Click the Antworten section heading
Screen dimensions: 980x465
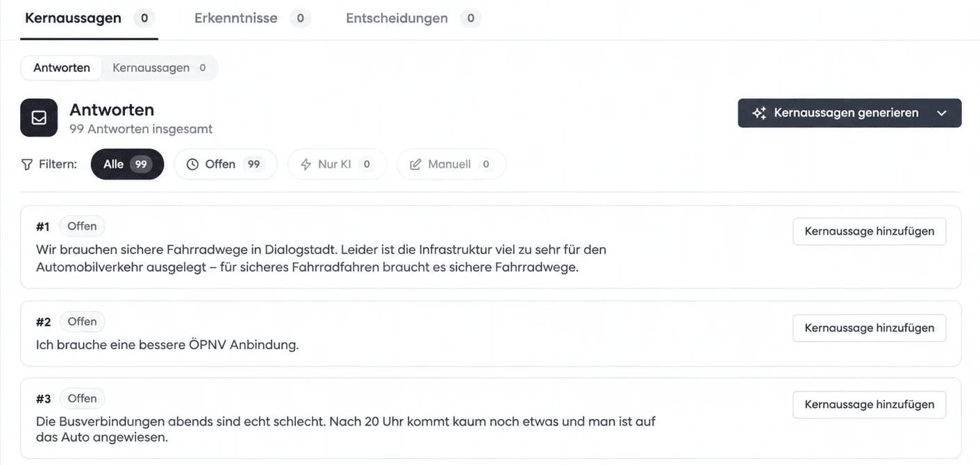click(x=112, y=110)
